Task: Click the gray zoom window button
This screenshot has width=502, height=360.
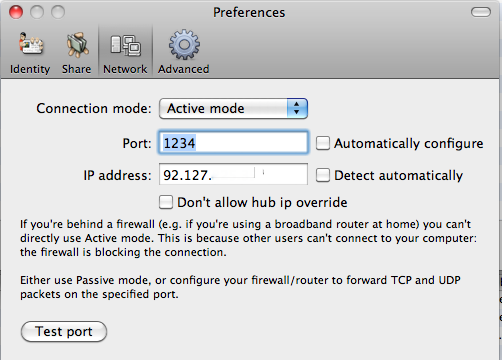Action: tap(58, 12)
